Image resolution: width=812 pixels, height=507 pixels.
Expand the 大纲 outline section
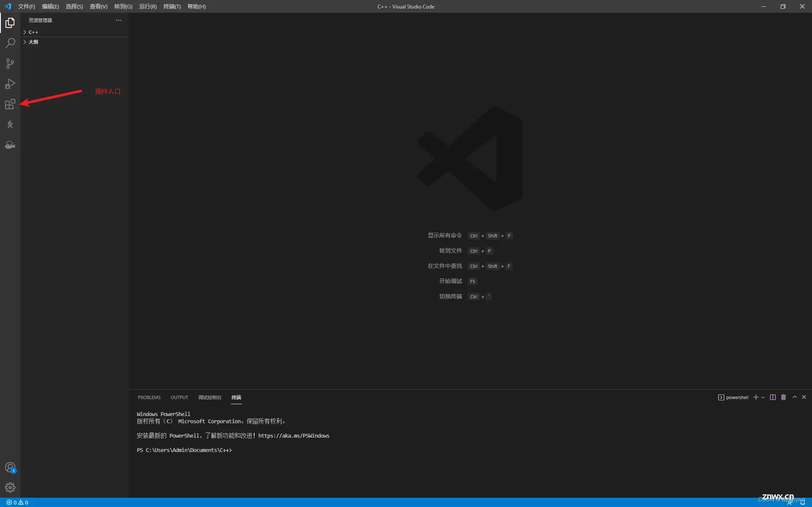74,42
